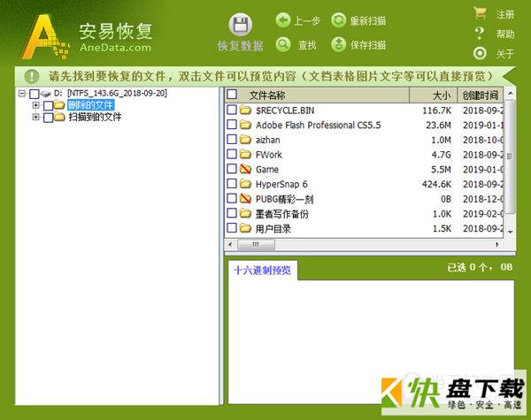Click the vertical scrollbar up arrow of file list
Screen dimensions: 531x420
(x=511, y=93)
